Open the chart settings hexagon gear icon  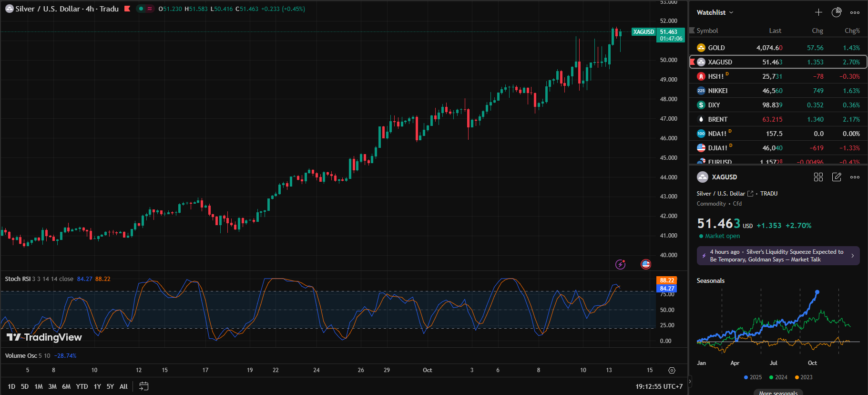click(672, 370)
